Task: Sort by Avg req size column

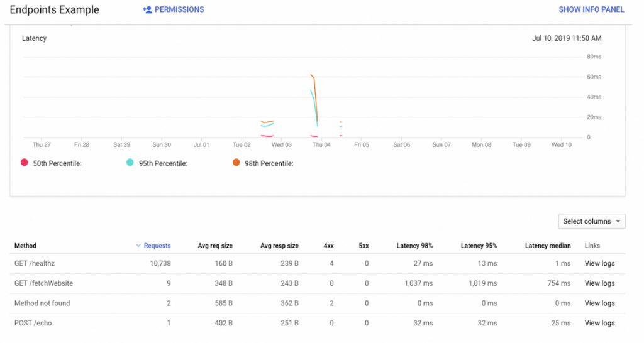Action: pyautogui.click(x=215, y=246)
